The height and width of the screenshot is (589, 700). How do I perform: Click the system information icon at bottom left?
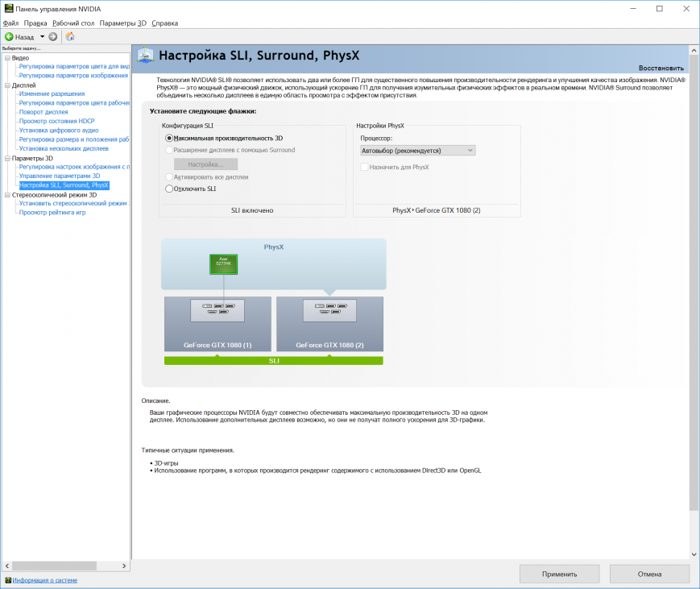(8, 580)
